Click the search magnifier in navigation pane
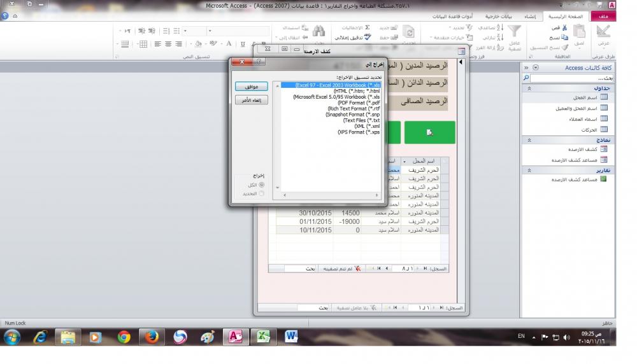 pyautogui.click(x=526, y=78)
